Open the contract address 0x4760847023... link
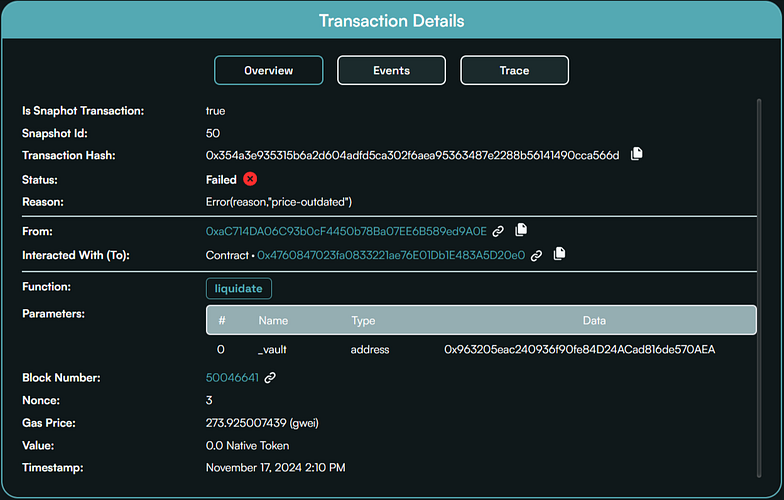Screen dimensions: 784x500 click(391, 256)
